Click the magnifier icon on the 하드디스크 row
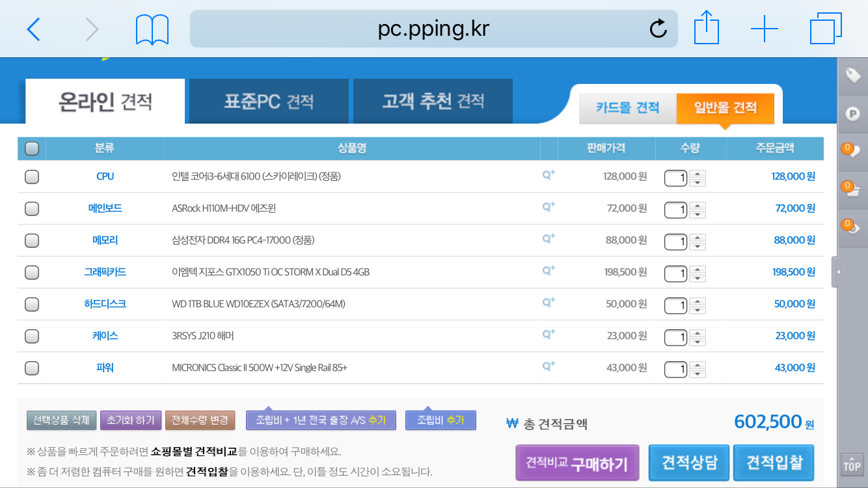 [x=549, y=303]
